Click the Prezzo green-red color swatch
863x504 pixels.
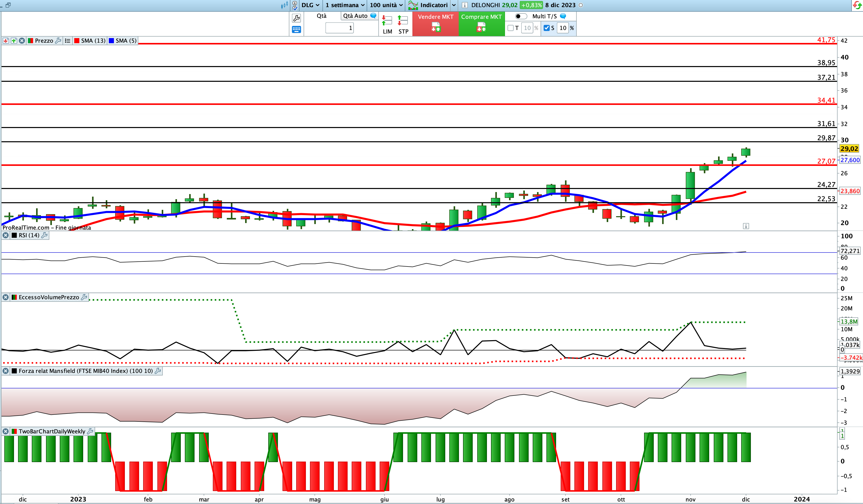tap(31, 41)
